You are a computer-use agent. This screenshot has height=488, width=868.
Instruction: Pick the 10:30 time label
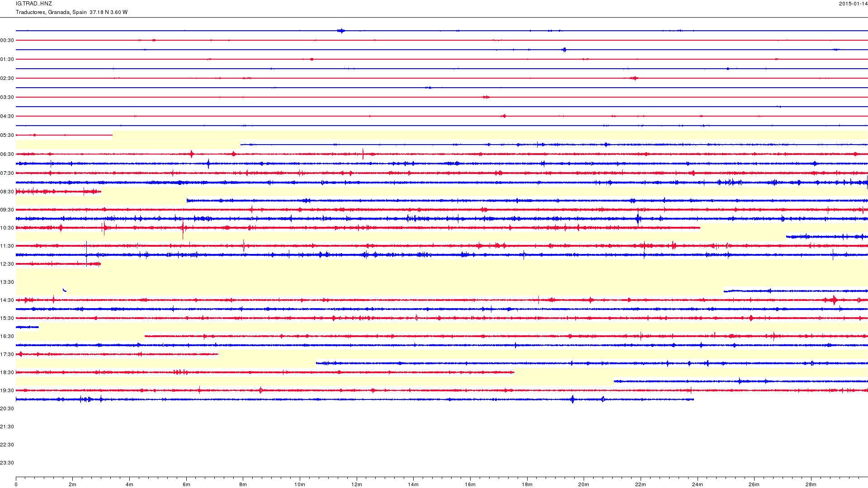7,228
